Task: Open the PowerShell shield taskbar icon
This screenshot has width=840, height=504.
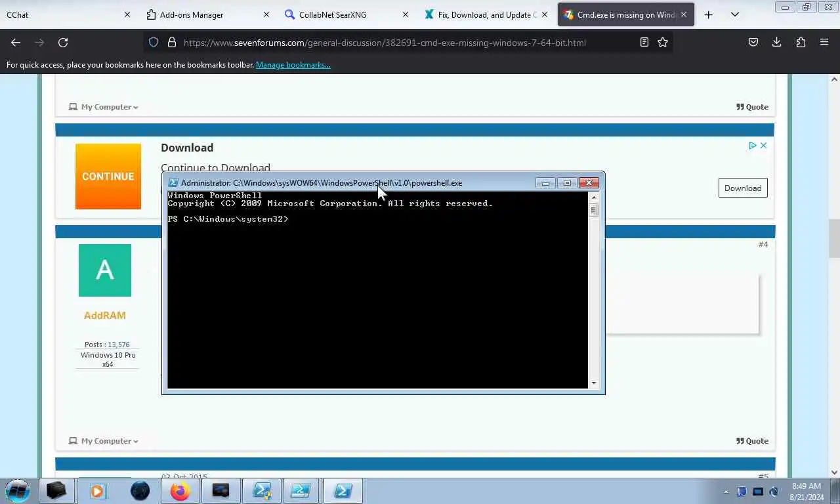Action: (262, 491)
